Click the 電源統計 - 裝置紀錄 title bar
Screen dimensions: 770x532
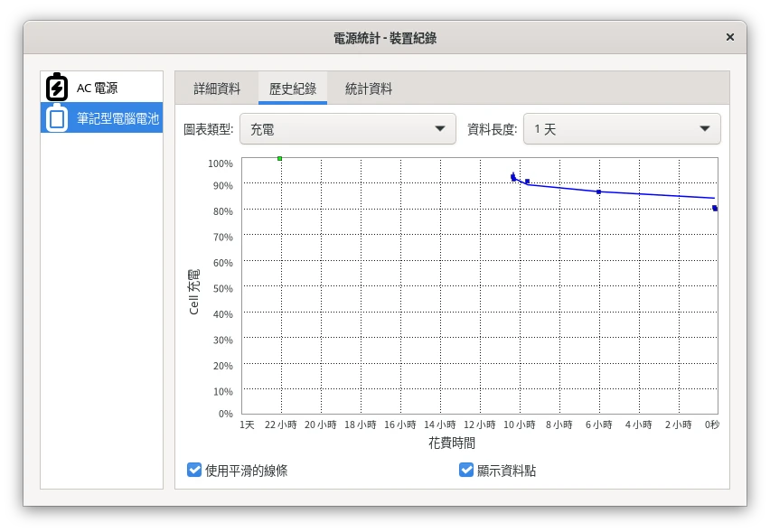point(385,38)
